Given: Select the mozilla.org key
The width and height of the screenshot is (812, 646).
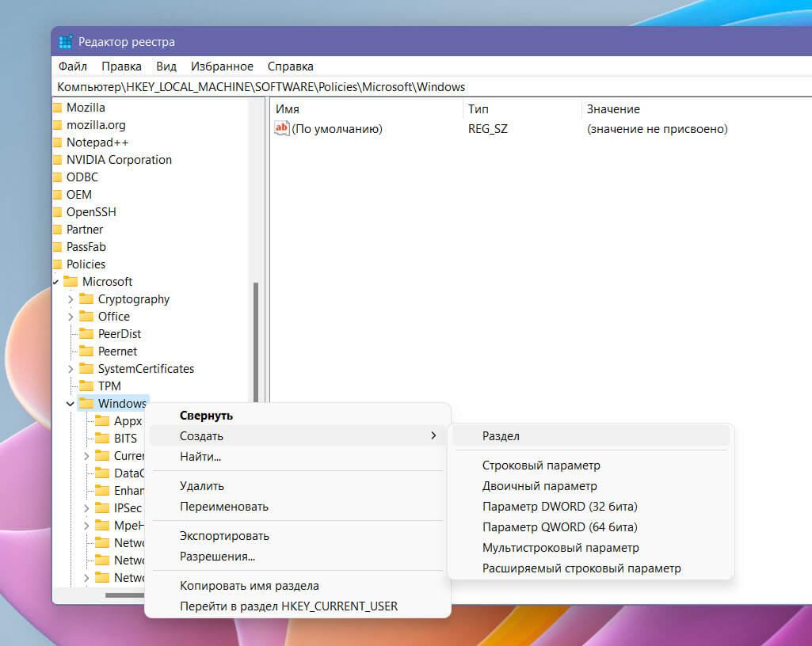Looking at the screenshot, I should point(96,125).
